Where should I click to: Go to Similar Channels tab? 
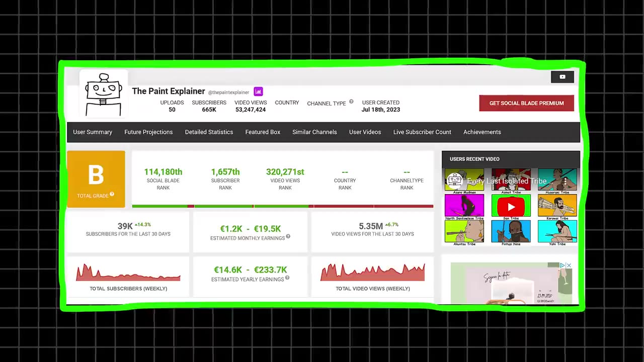pyautogui.click(x=314, y=132)
